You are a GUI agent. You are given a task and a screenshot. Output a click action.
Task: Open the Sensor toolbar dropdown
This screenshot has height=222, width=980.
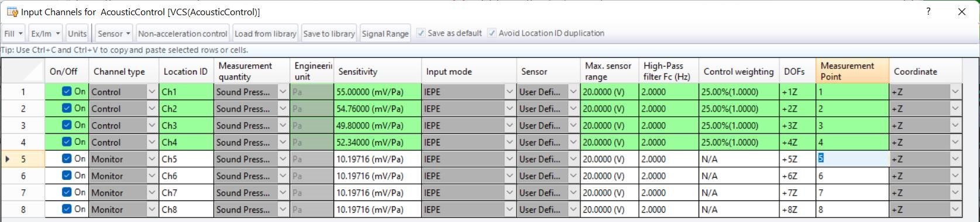pos(114,33)
